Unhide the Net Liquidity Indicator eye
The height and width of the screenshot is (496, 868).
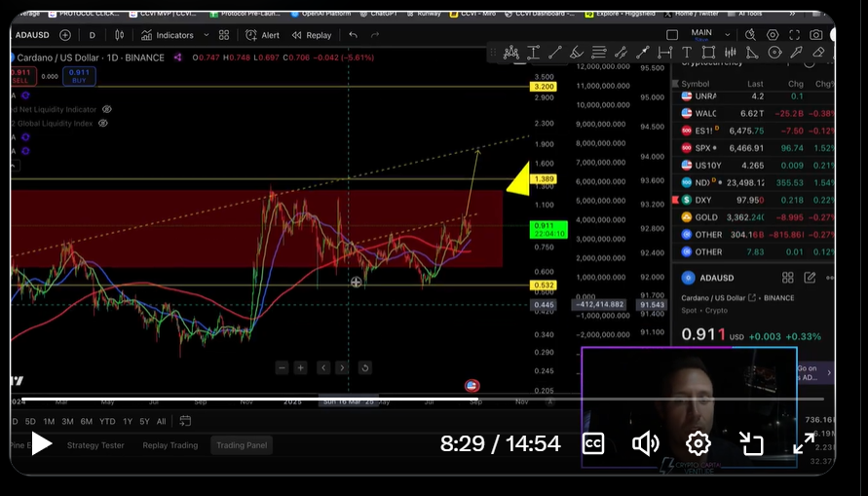click(107, 109)
